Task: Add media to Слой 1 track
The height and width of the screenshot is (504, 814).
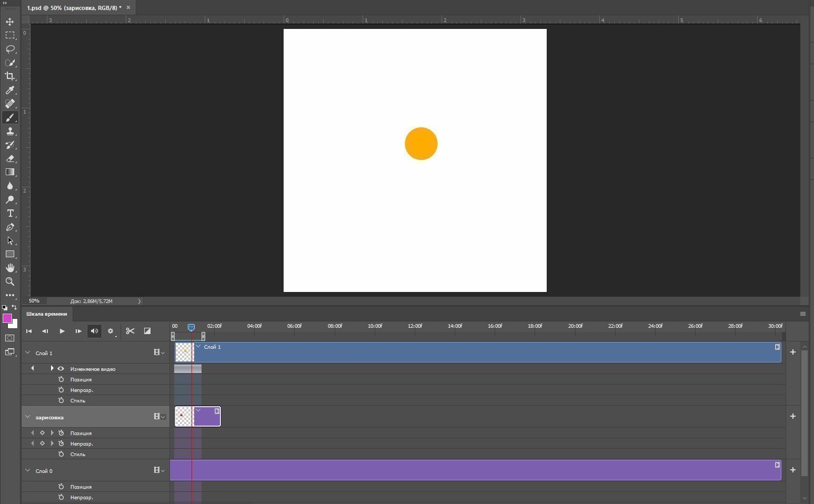Action: click(x=793, y=352)
